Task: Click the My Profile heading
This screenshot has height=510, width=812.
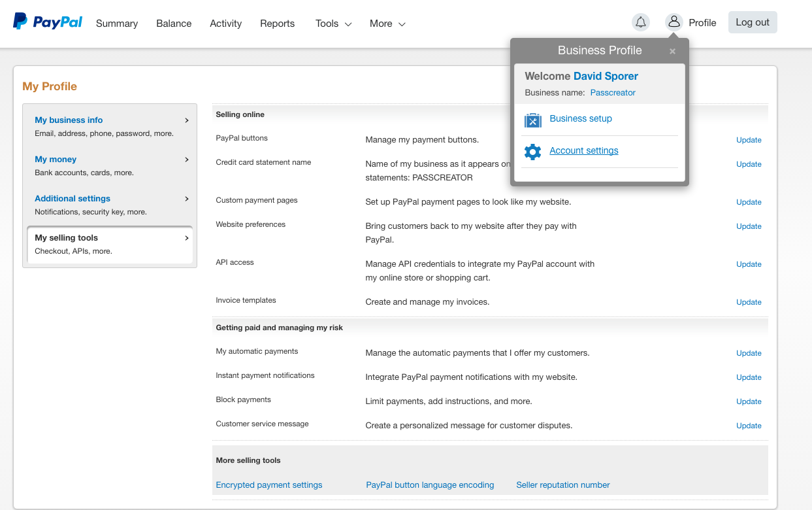Action: [x=50, y=86]
